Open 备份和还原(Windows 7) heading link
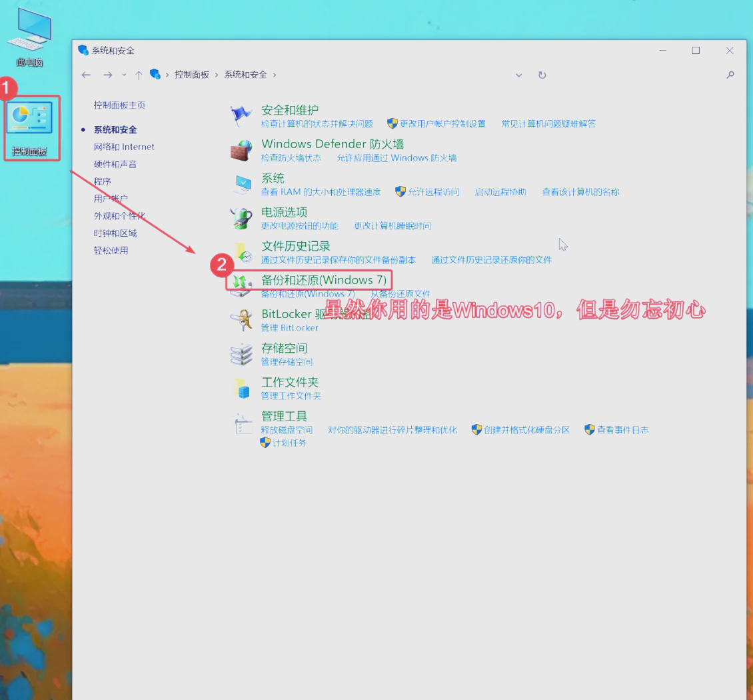 click(x=323, y=280)
